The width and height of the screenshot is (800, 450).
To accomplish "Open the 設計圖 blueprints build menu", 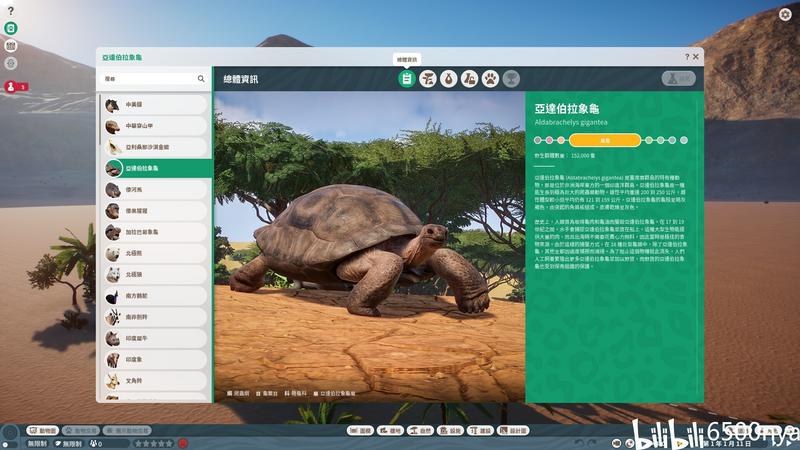I will [513, 431].
